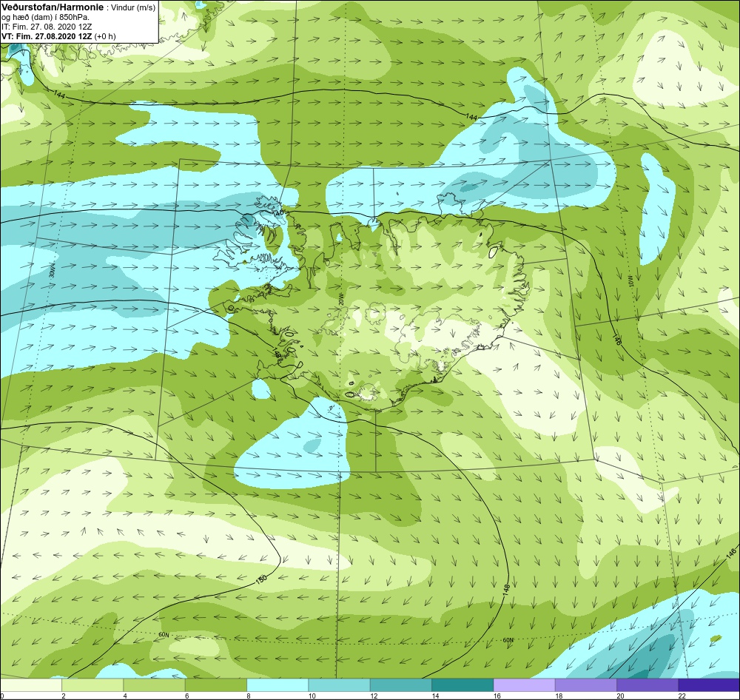Click the "146" contour label east of Iceland

coord(617,340)
